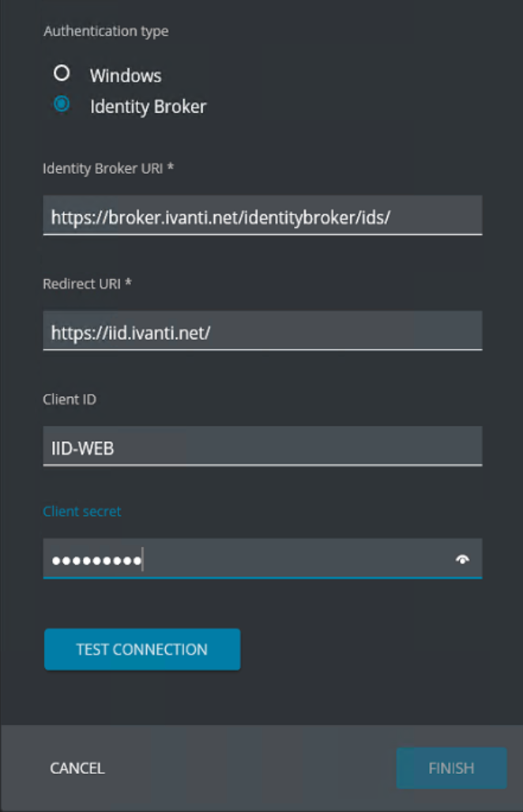Select the Windows radio button
This screenshot has width=523, height=812.
(x=62, y=73)
